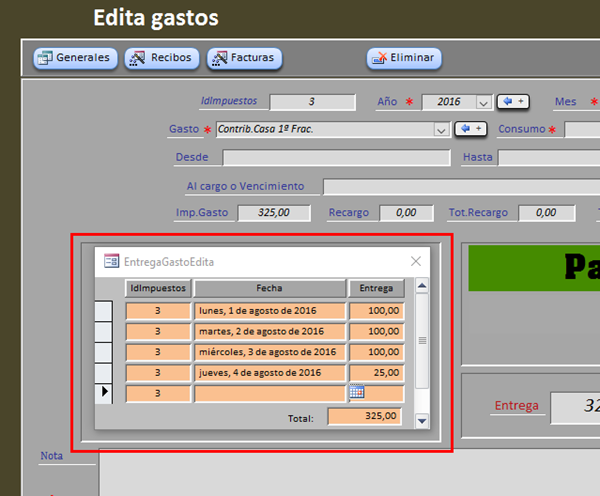Open the Recibos section
Screen dimensions: 600x496
pos(162,58)
